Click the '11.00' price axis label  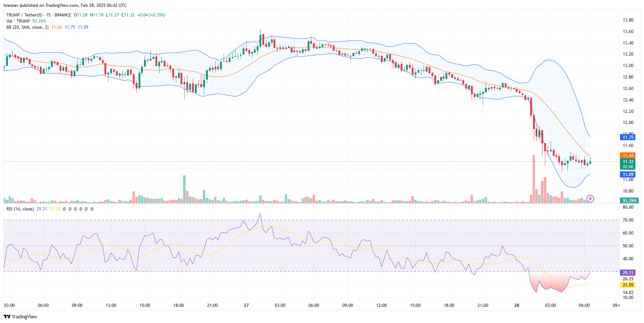(x=628, y=180)
